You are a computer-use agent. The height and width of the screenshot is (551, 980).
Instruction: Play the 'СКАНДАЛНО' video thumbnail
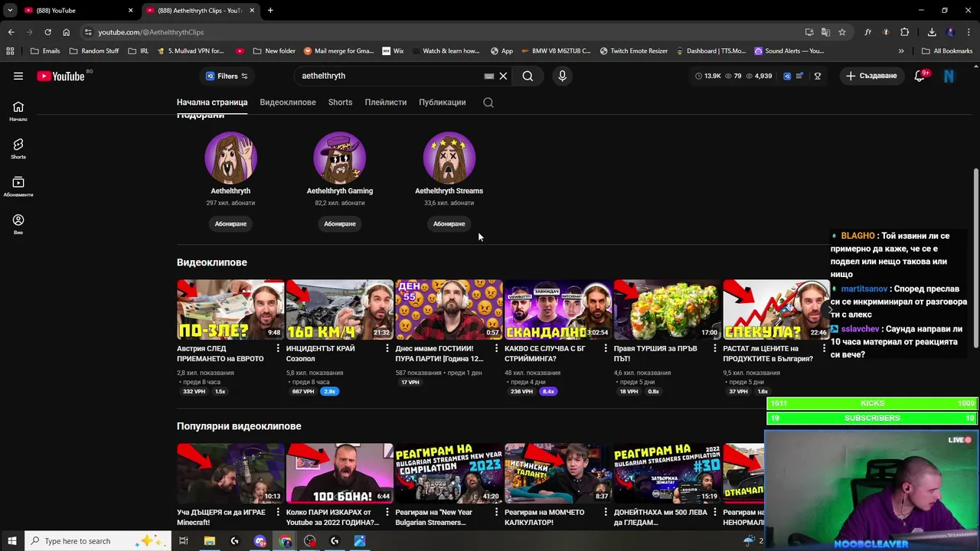point(558,309)
